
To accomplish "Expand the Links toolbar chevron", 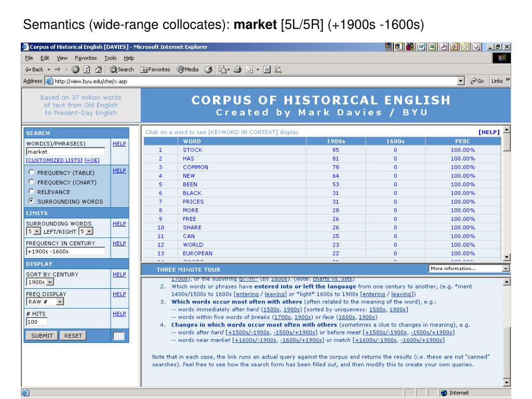I will click(x=508, y=79).
